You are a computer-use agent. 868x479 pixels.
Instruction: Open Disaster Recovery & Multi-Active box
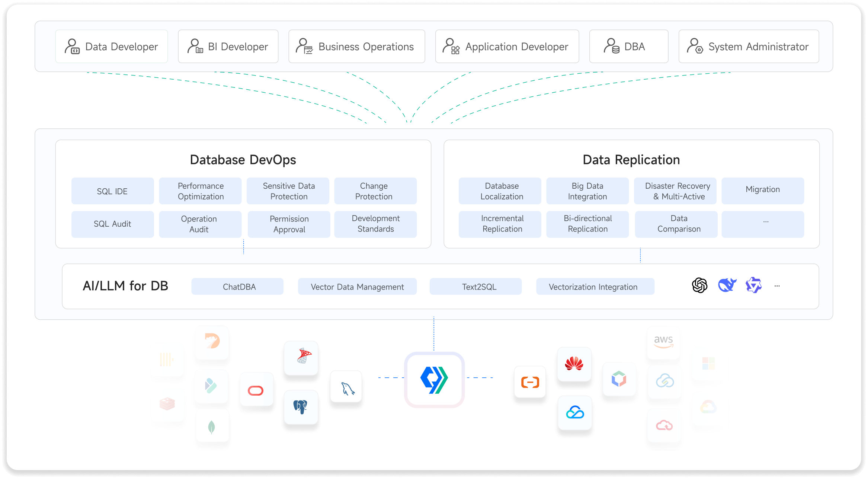(x=675, y=191)
